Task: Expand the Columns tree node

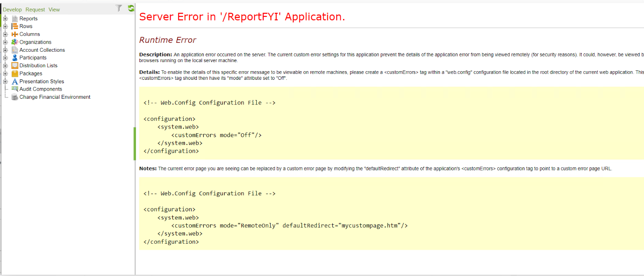Action: (6, 34)
